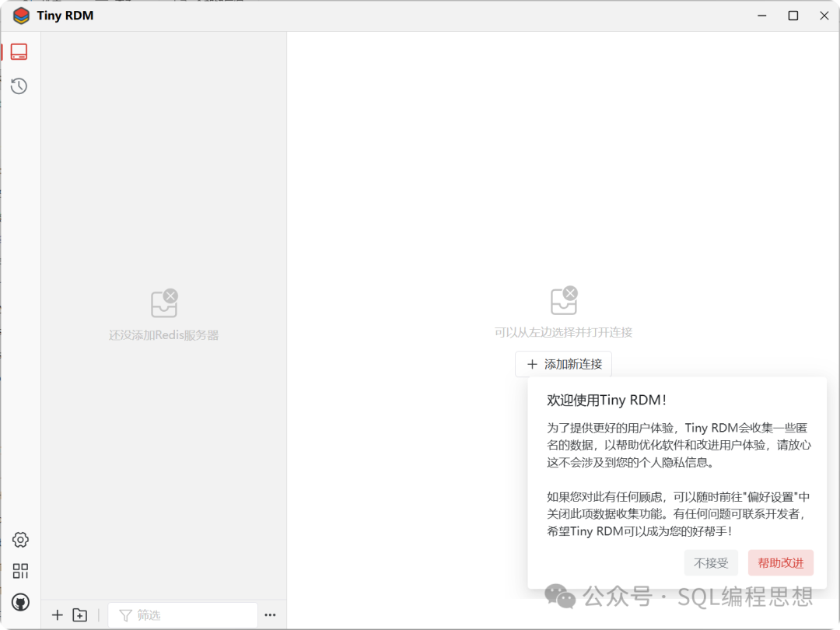Open the server connections sidebar panel
The height and width of the screenshot is (630, 840).
click(x=19, y=52)
